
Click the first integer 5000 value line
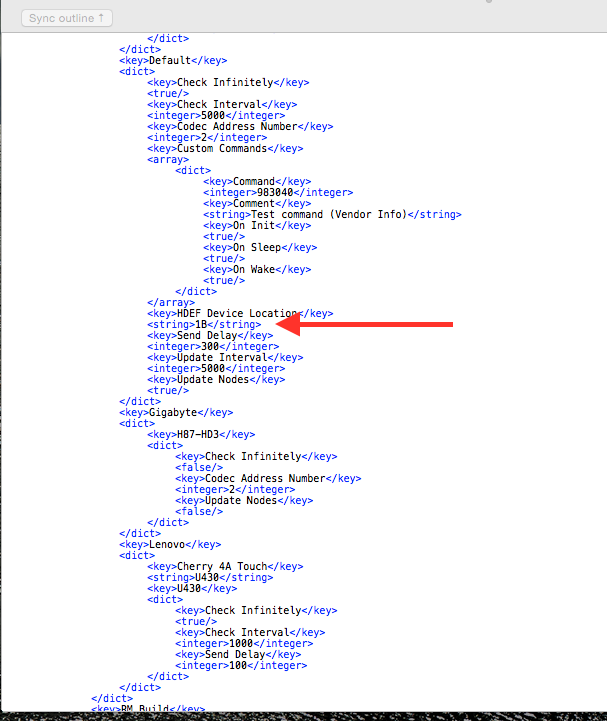click(216, 115)
